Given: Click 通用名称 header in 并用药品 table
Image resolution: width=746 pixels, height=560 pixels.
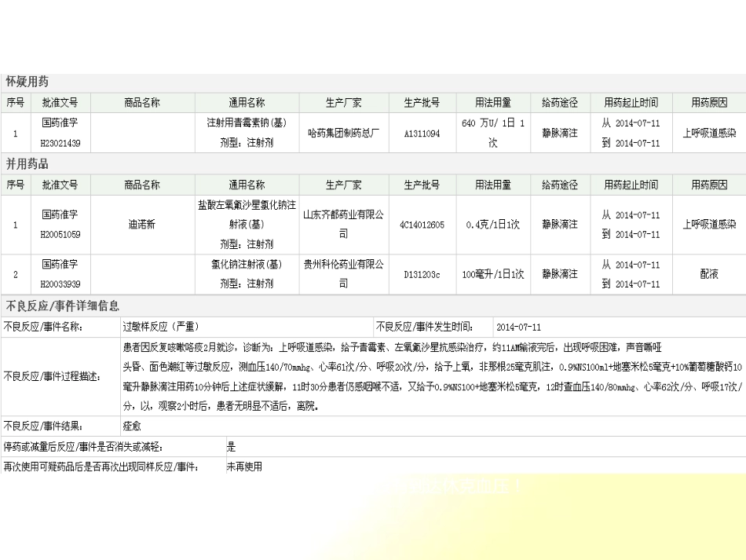Looking at the screenshot, I should (247, 185).
